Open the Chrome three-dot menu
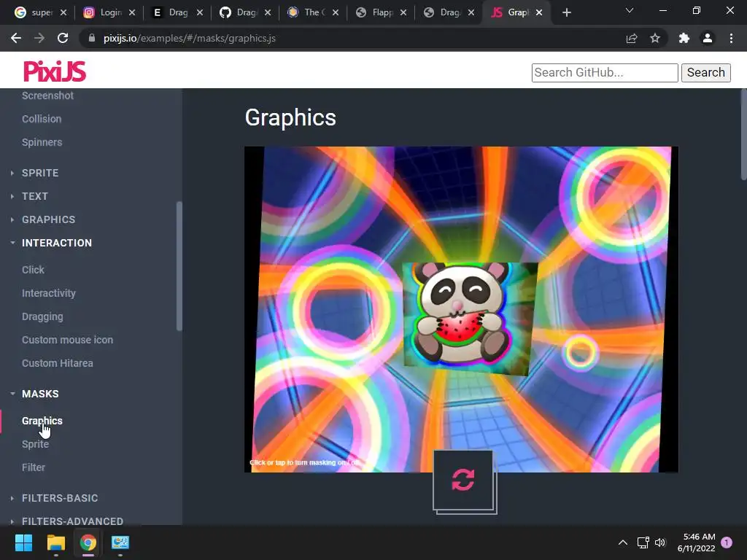This screenshot has height=560, width=747. pos(731,38)
